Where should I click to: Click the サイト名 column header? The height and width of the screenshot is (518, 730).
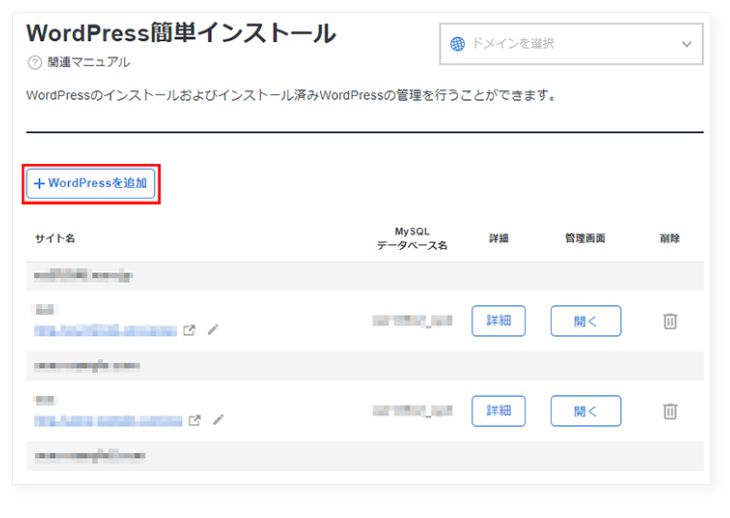click(55, 239)
